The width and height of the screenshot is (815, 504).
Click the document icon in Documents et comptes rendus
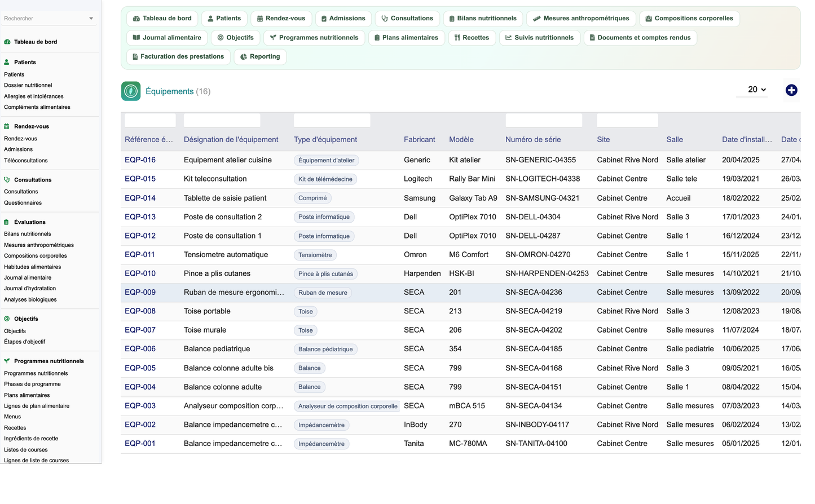592,38
